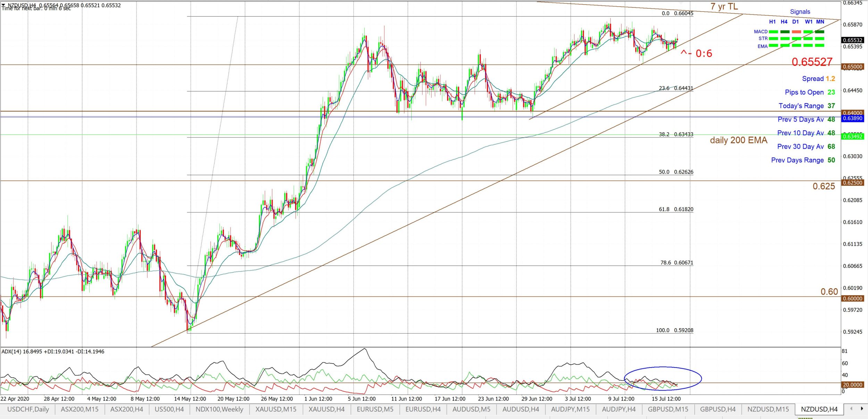Click the 'Prev 30 Day Av 68' readout
Screen dimensions: 868x419
(806, 147)
